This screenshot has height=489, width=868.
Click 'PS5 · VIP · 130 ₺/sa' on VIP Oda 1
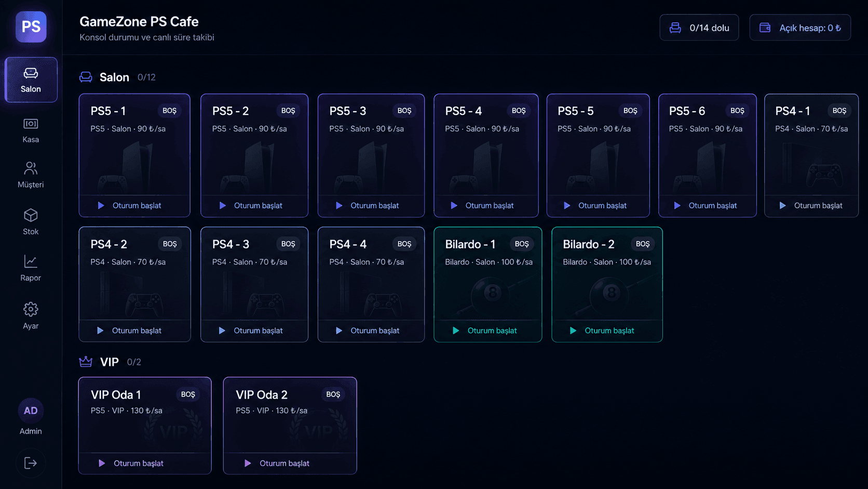[x=127, y=411]
